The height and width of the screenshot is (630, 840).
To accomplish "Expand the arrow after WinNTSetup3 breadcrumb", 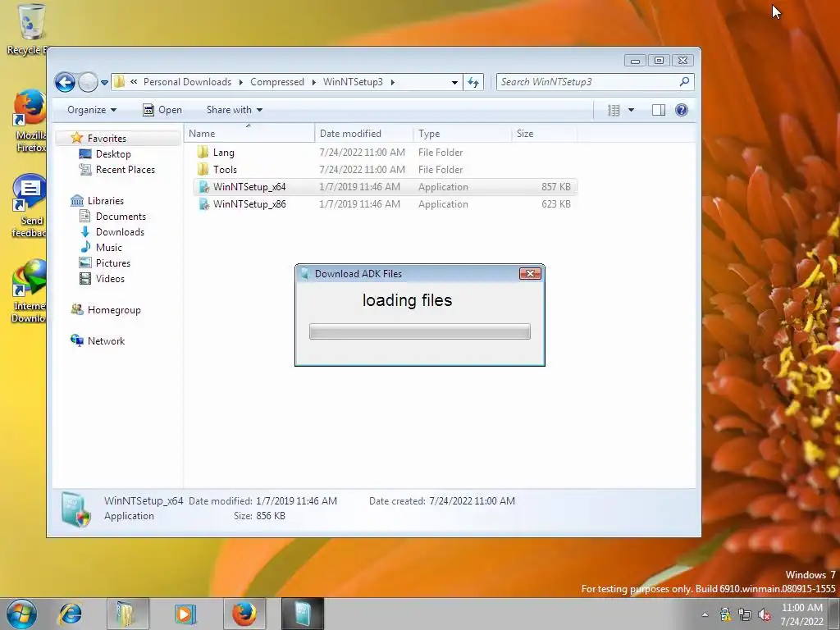I will pos(393,82).
